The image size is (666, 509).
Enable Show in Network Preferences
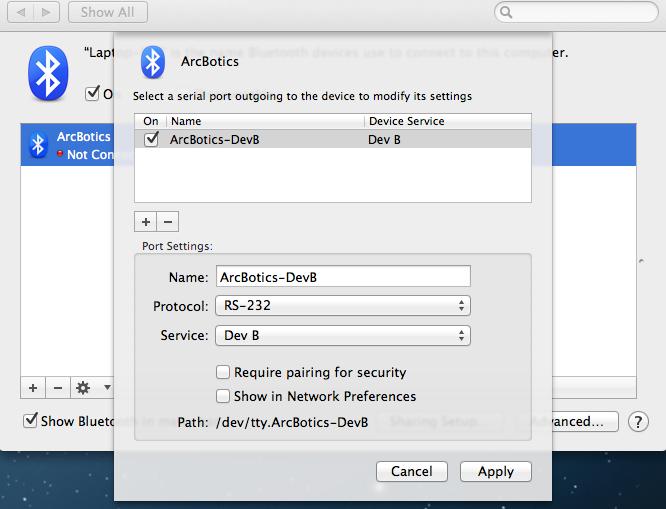(x=223, y=396)
